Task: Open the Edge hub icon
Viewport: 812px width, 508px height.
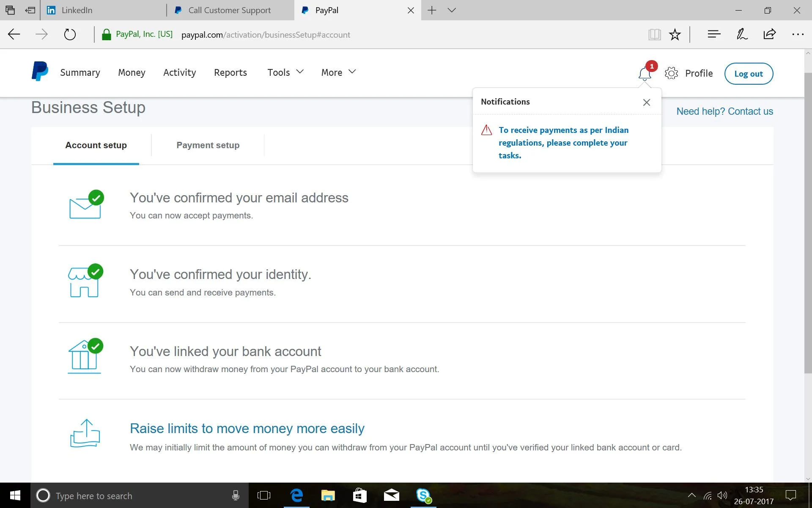Action: [714, 34]
